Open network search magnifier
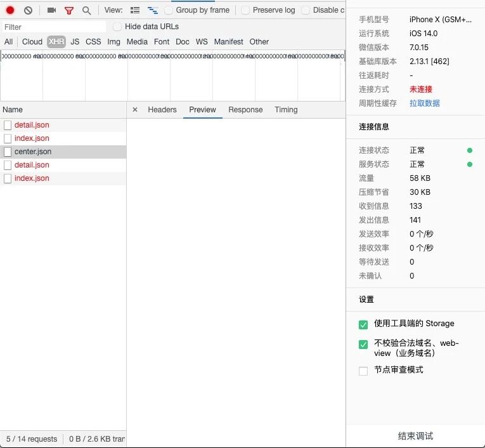The image size is (485, 448). [87, 11]
